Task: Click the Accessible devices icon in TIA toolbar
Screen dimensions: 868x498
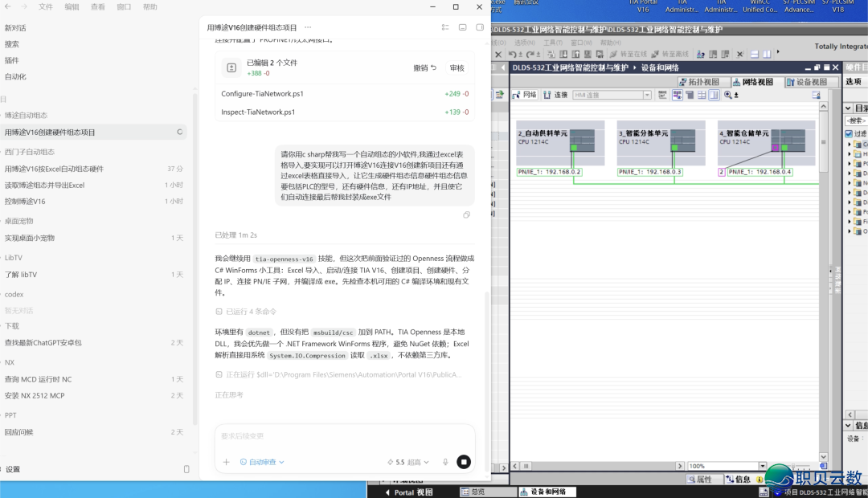Action: [x=700, y=55]
